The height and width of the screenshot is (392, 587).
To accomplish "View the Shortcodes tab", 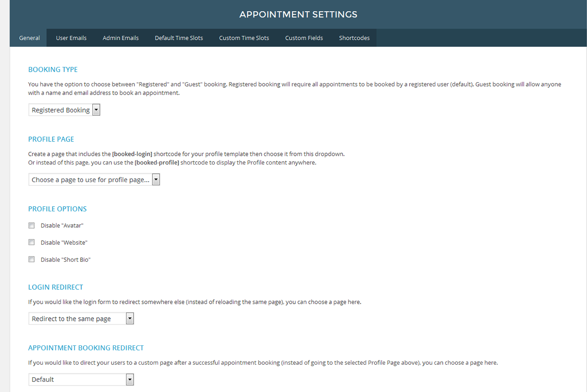I will click(x=354, y=38).
